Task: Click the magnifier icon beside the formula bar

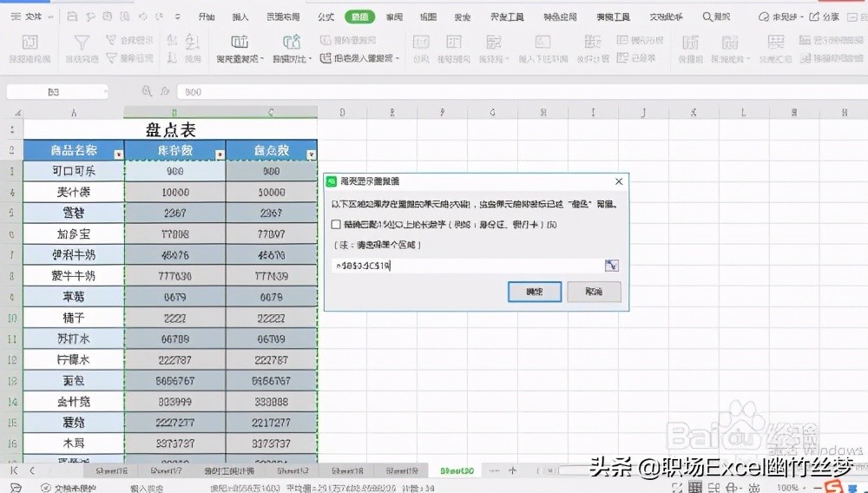Action: click(x=147, y=91)
